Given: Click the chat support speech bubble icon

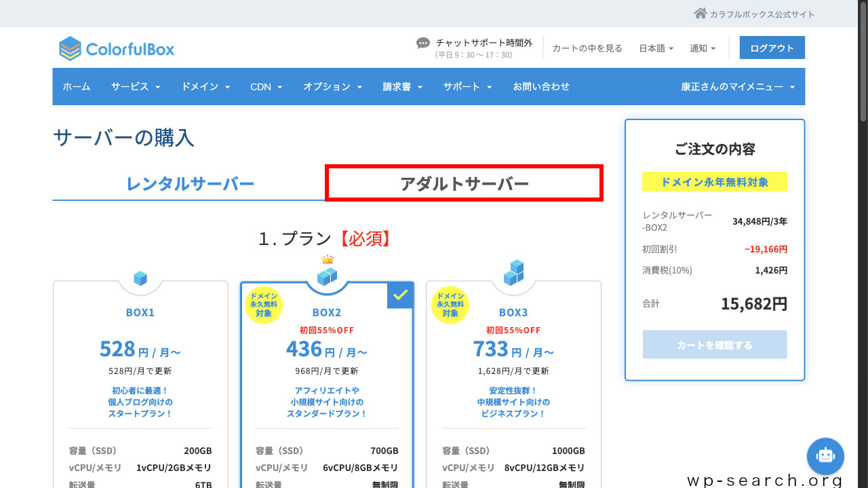Looking at the screenshot, I should [423, 43].
